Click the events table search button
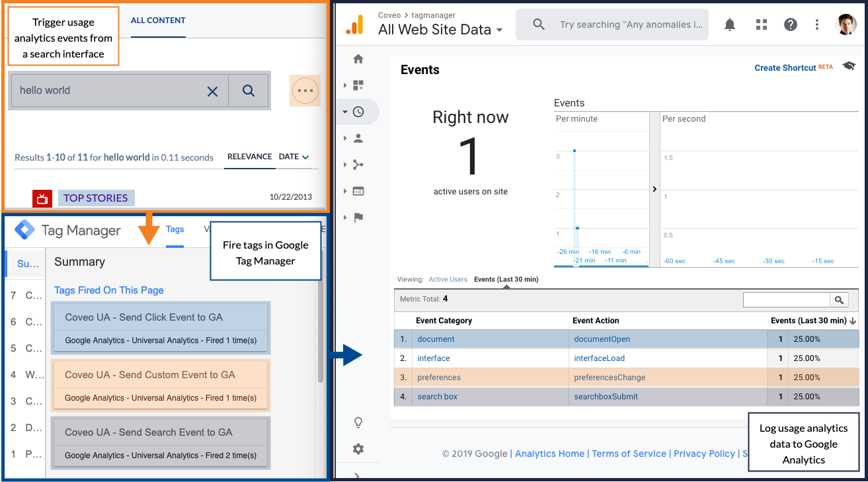This screenshot has height=482, width=868. coord(839,300)
